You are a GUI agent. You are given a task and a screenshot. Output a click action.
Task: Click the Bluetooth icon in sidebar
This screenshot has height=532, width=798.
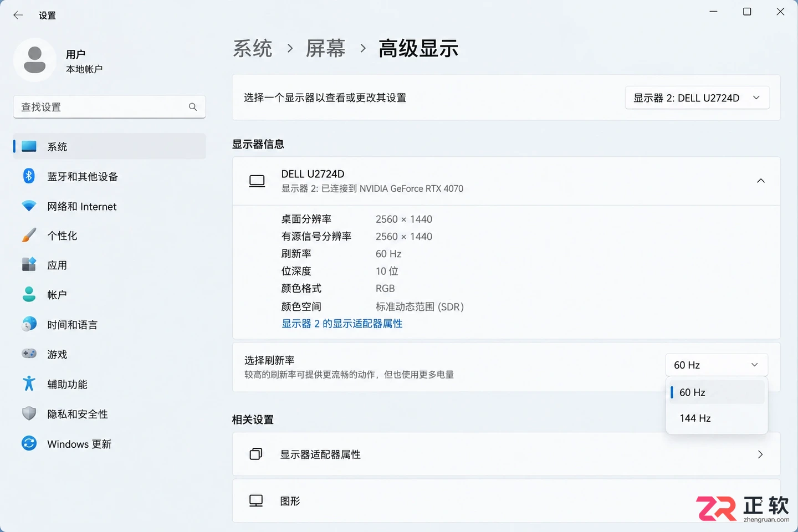(x=29, y=176)
